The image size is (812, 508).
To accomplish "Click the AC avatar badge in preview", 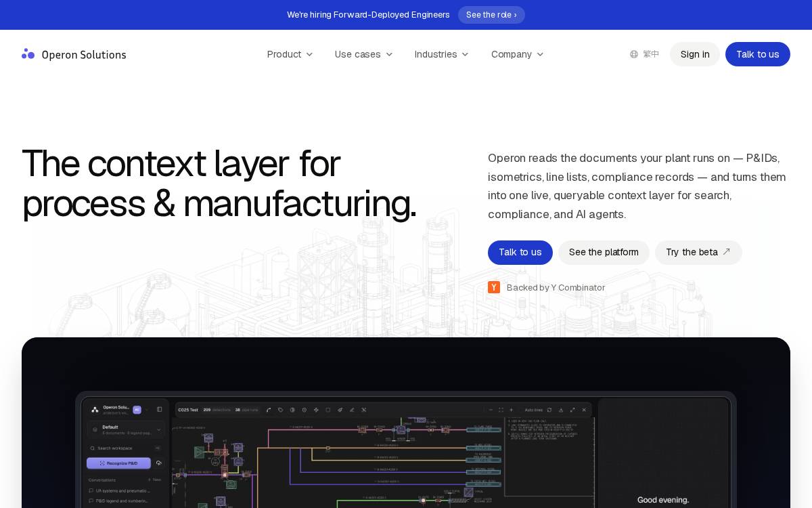I will tap(137, 410).
